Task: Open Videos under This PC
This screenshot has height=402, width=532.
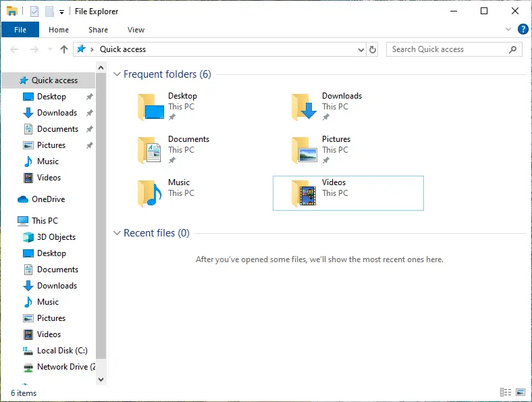Action: 48,334
